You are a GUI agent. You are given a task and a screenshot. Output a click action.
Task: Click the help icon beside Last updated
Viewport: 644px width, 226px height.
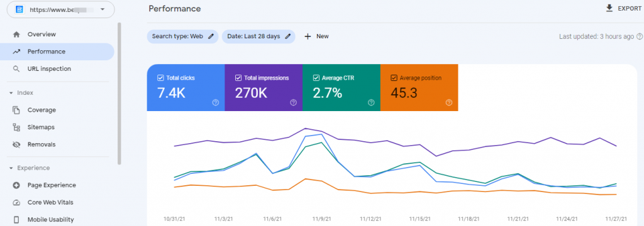640,36
